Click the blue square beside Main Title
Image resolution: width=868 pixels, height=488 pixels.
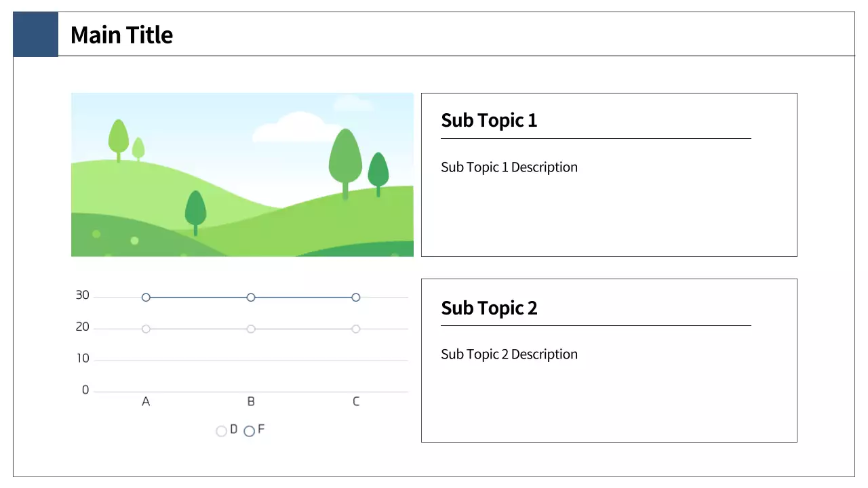[36, 34]
